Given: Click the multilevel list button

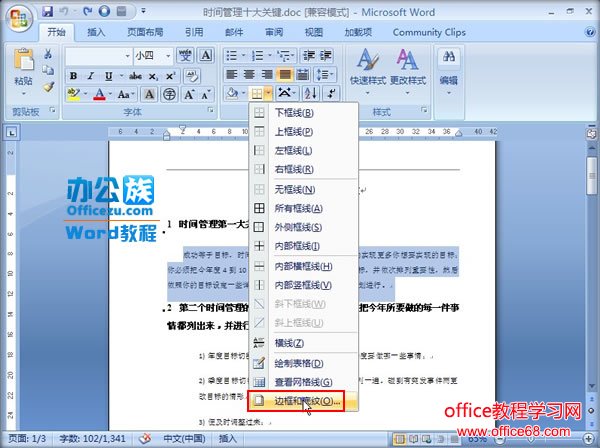Looking at the screenshot, I should tap(286, 56).
